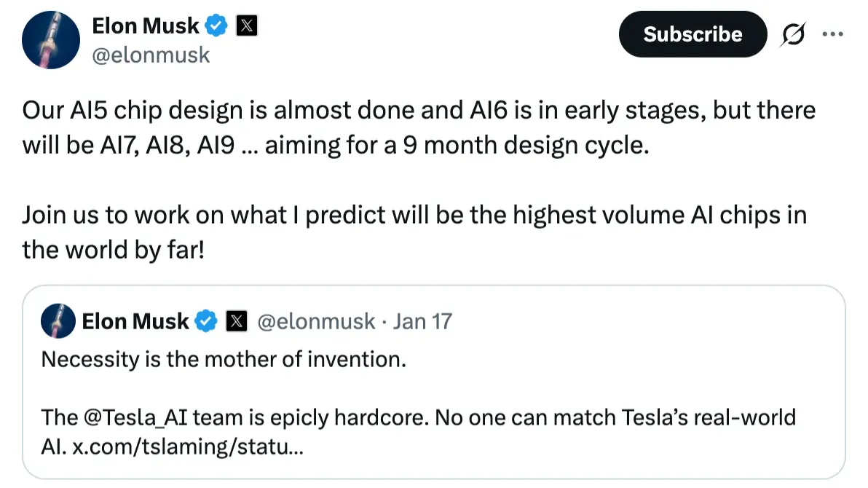This screenshot has width=868, height=488.
Task: Click the Grok explain icon beside Subscribe
Action: (x=793, y=34)
